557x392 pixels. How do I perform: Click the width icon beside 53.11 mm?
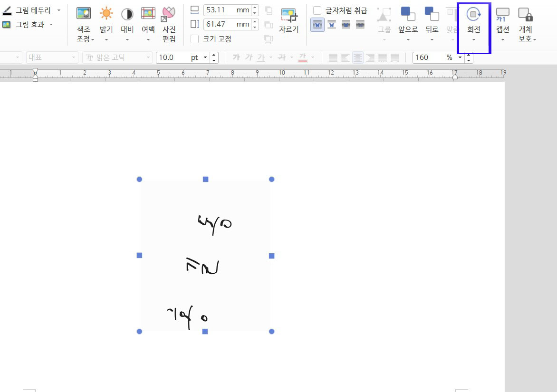[x=194, y=10]
